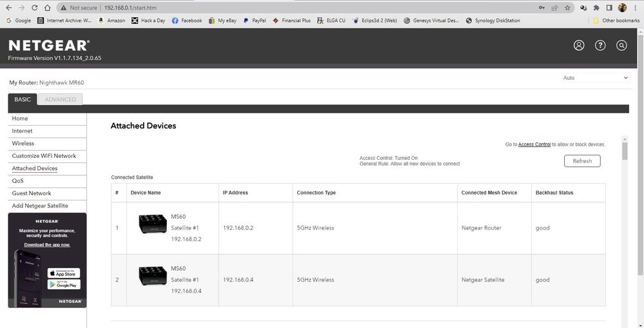Click the MS60 satellite image in row 1
This screenshot has width=644, height=328.
coord(153,224)
